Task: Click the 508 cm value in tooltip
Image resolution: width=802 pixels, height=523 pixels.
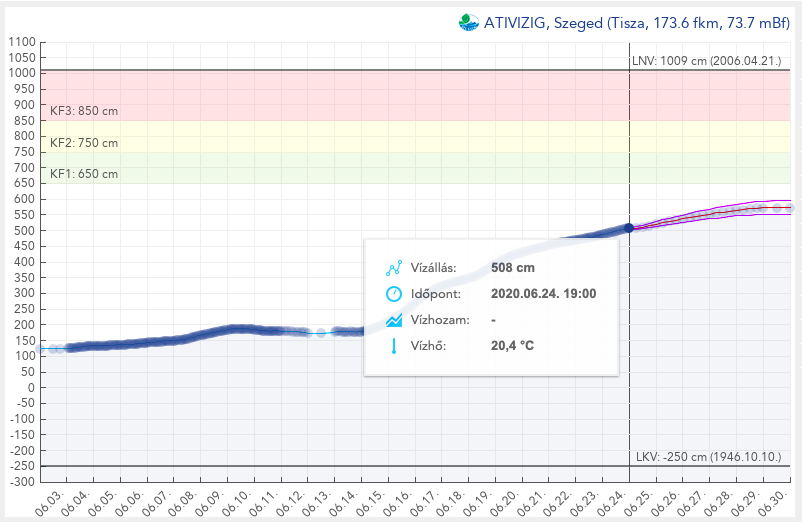Action: 513,268
